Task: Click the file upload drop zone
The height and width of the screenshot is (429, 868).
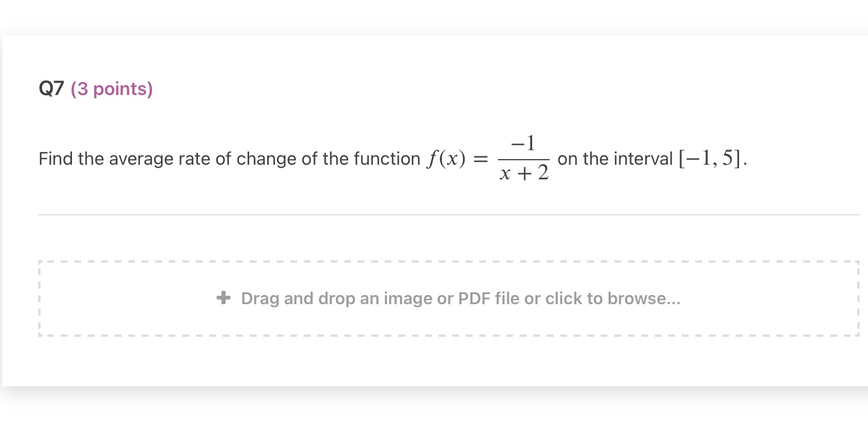Action: pyautogui.click(x=448, y=298)
